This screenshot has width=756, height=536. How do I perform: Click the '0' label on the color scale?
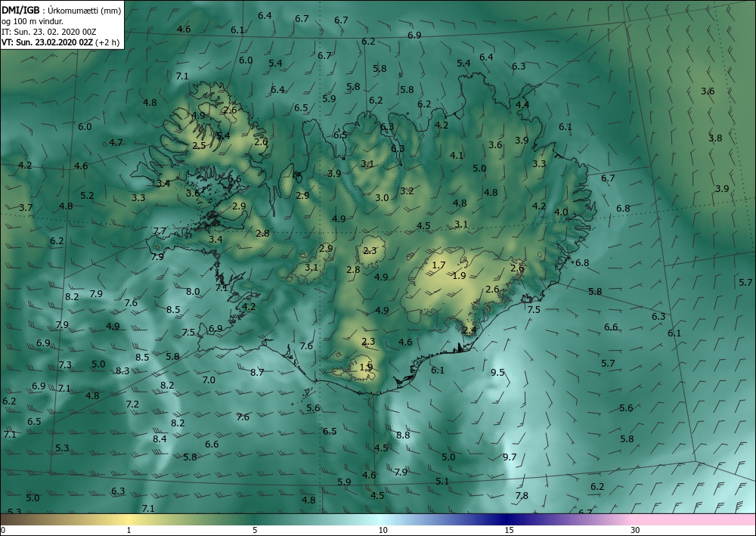3,530
